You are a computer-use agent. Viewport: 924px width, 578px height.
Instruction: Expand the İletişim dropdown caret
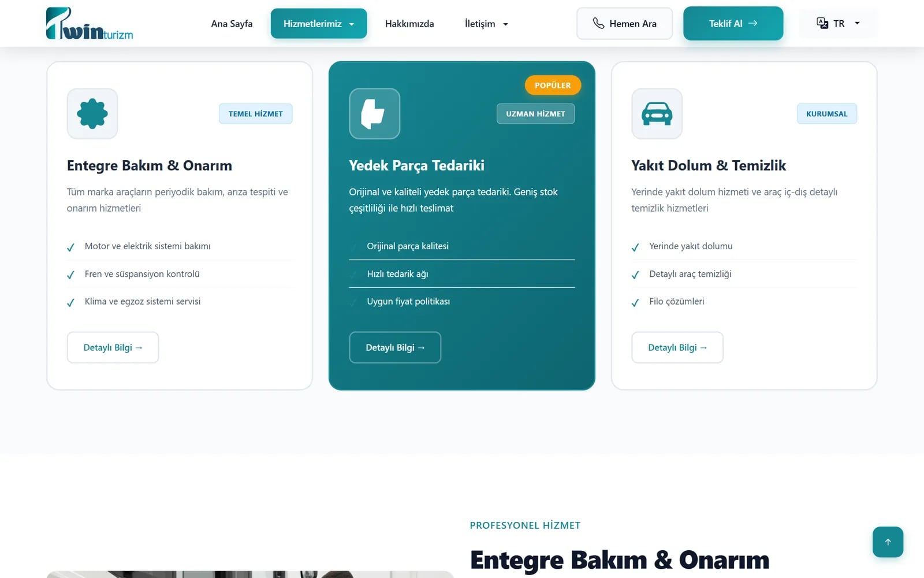pos(506,24)
